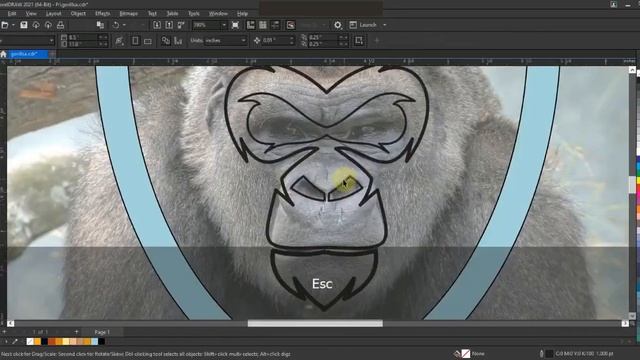640x360 pixels.
Task: Click the plus quick customize icon
Action: coord(377,40)
